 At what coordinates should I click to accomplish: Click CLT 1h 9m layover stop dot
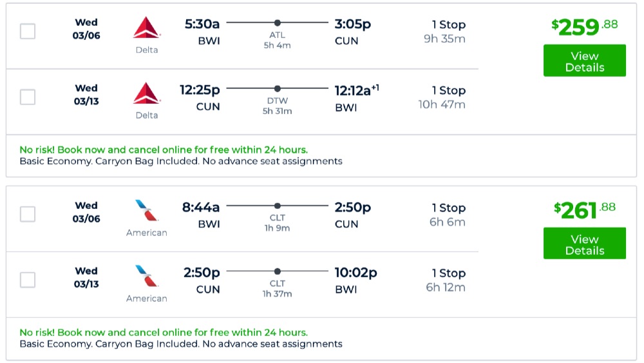click(278, 206)
